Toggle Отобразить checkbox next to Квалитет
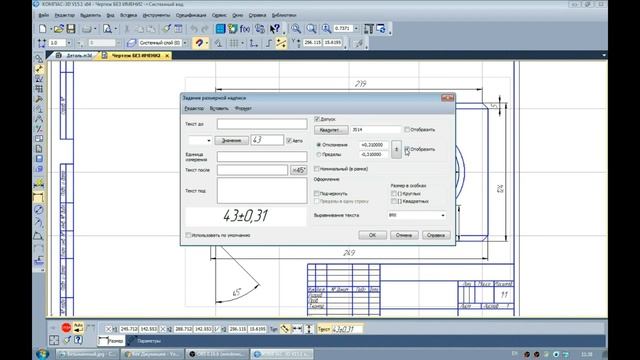Viewport: 640px width, 360px height. click(x=407, y=129)
